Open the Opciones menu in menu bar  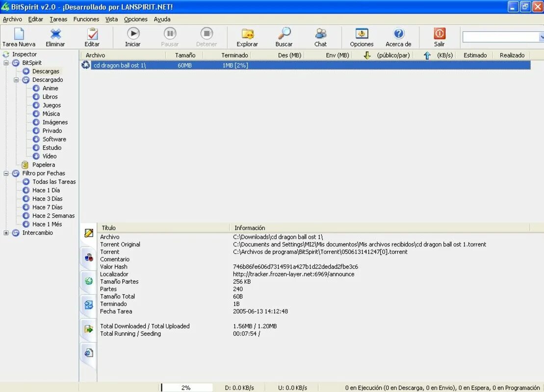(136, 19)
